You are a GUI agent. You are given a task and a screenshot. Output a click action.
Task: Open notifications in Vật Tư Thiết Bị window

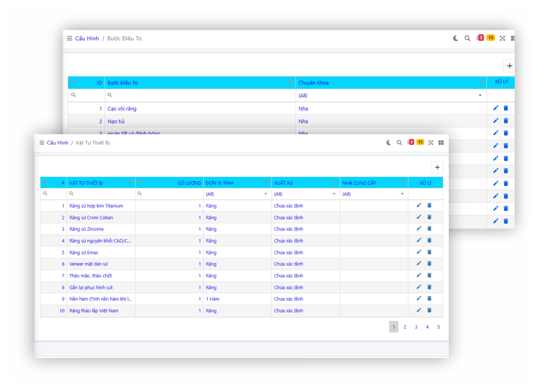coord(410,142)
